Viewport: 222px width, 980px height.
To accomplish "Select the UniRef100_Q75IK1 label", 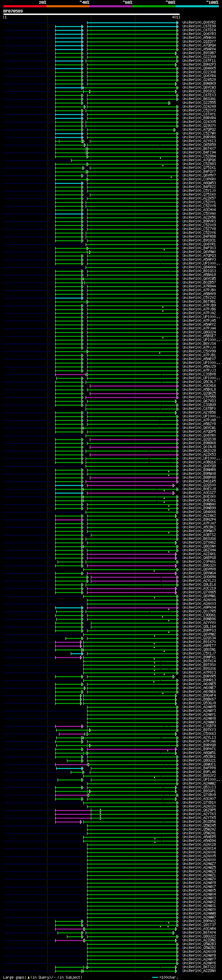I will 199,168.
